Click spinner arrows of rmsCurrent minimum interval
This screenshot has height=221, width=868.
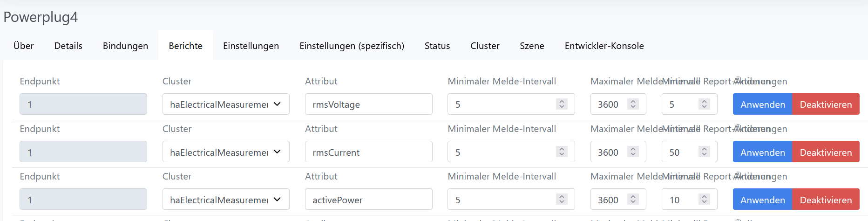tap(562, 152)
